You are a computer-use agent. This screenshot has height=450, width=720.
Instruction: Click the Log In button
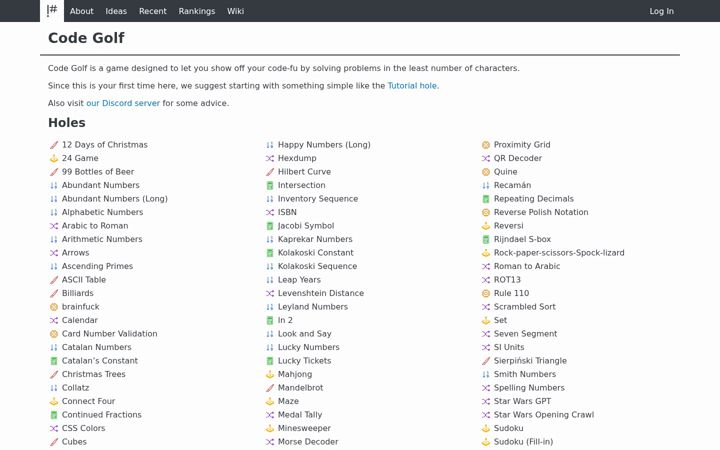pos(661,11)
